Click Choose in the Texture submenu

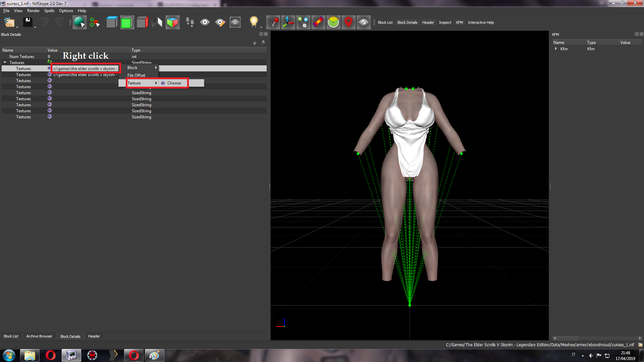[174, 83]
